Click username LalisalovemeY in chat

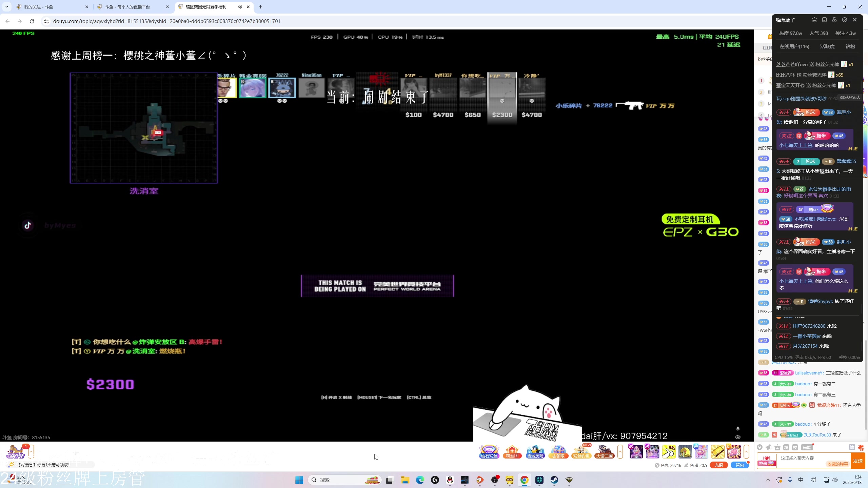[809, 373]
